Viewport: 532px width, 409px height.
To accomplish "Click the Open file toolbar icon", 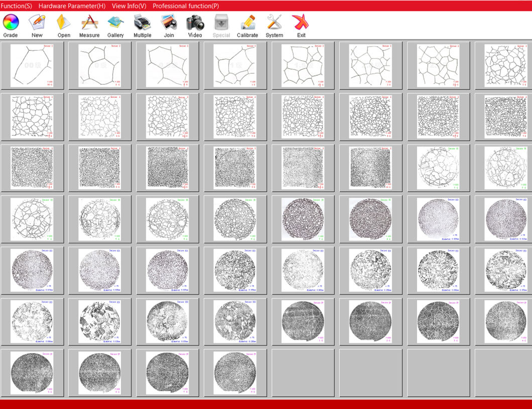I will pos(64,23).
